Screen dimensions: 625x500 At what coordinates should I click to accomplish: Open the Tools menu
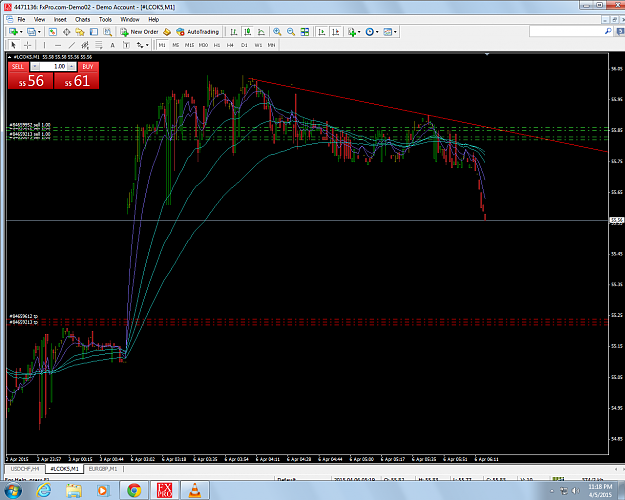tap(105, 19)
